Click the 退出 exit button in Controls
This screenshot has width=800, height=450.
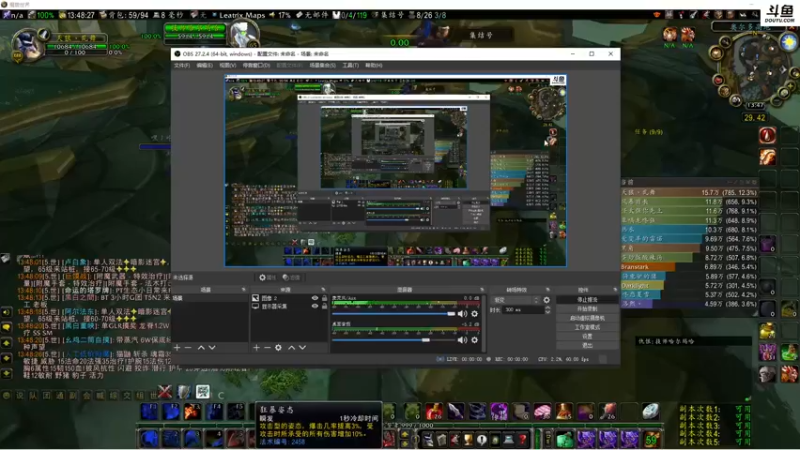click(x=587, y=345)
